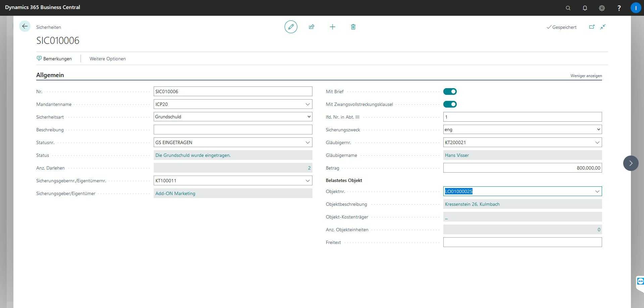This screenshot has width=644, height=308.
Task: Click the collapse page arrows icon
Action: pos(603,27)
